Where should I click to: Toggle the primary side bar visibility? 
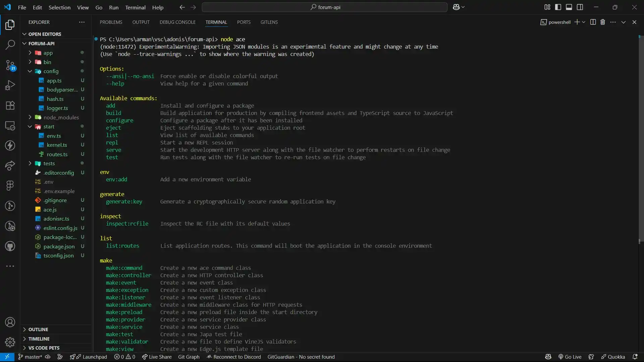click(558, 7)
